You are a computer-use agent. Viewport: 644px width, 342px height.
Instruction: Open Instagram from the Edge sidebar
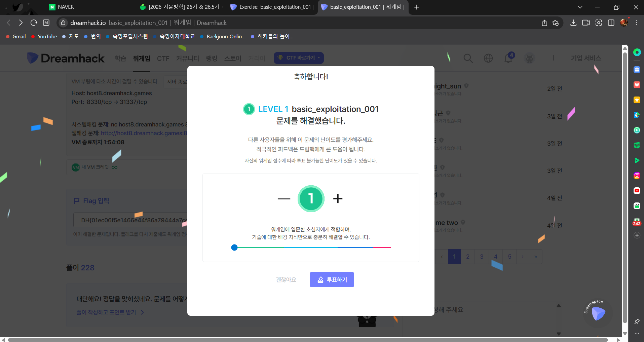coord(636,175)
